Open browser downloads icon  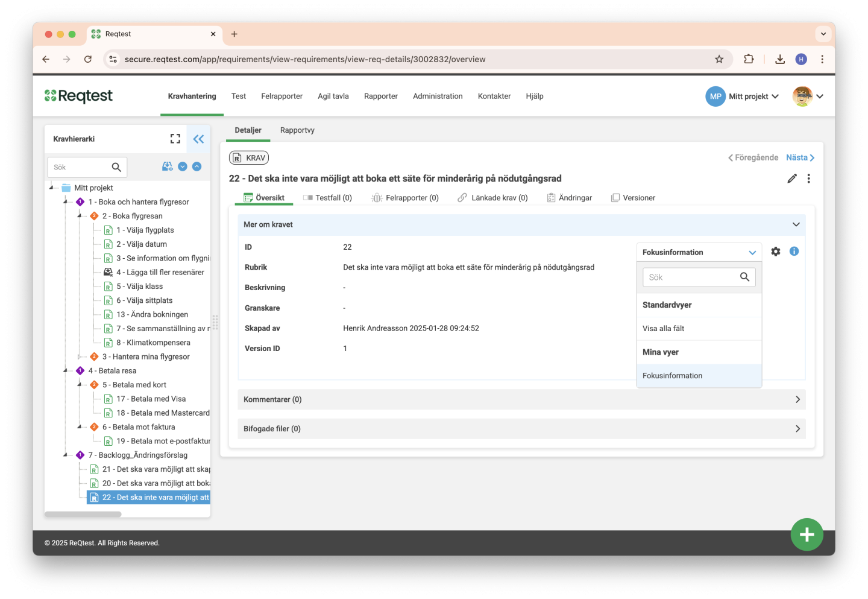click(x=780, y=59)
